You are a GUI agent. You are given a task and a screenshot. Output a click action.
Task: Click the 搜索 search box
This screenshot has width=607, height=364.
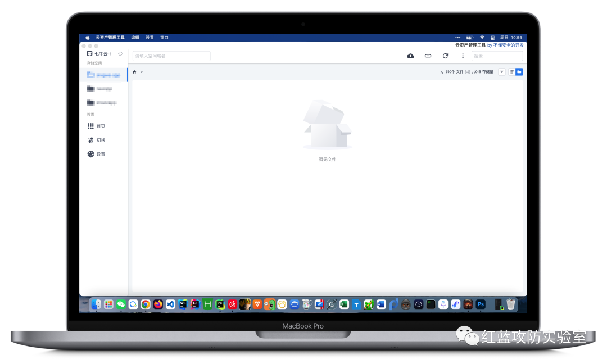(497, 56)
